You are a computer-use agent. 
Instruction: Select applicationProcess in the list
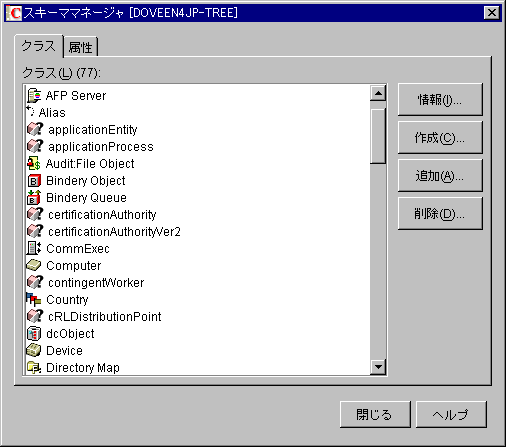pos(101,147)
